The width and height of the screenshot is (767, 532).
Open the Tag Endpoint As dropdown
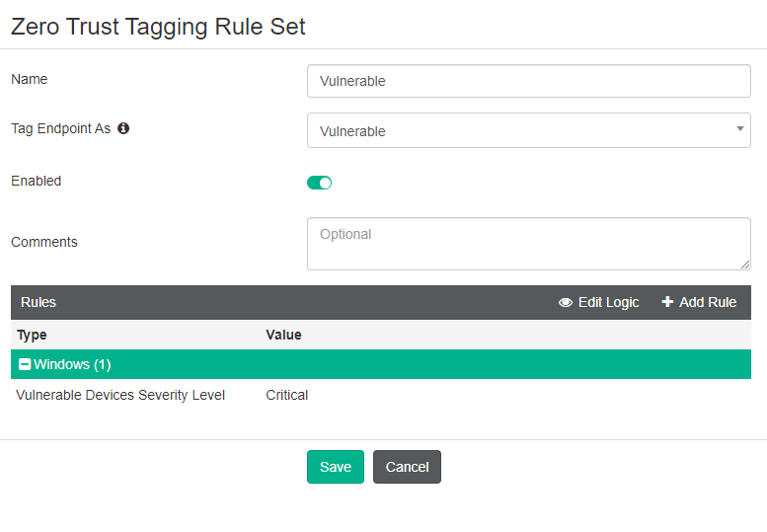pyautogui.click(x=528, y=130)
